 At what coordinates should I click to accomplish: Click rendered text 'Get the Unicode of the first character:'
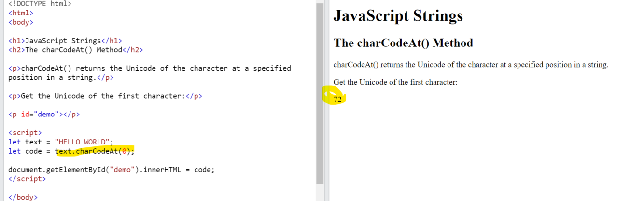pyautogui.click(x=395, y=82)
